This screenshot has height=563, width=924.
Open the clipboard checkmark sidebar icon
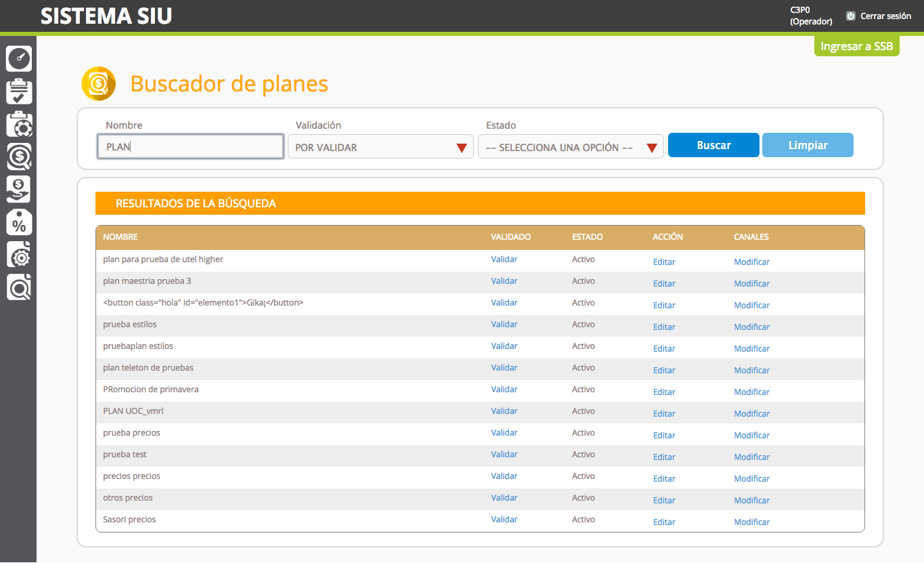pyautogui.click(x=19, y=91)
